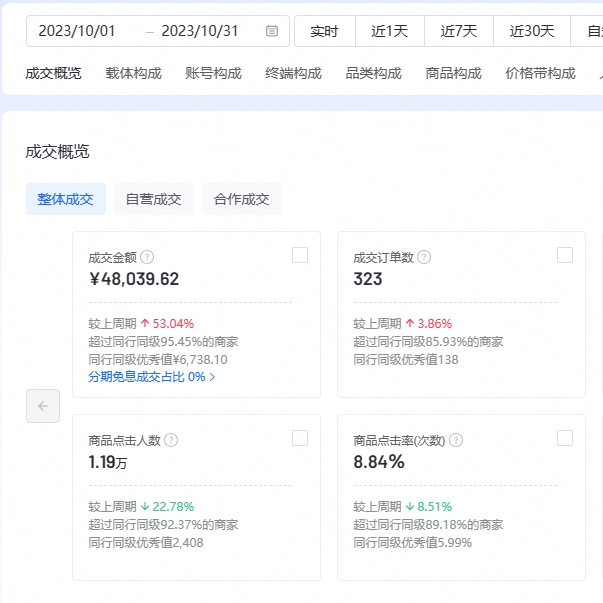The image size is (603, 603).
Task: Check the 成交订单数 card checkbox
Action: pos(565,255)
